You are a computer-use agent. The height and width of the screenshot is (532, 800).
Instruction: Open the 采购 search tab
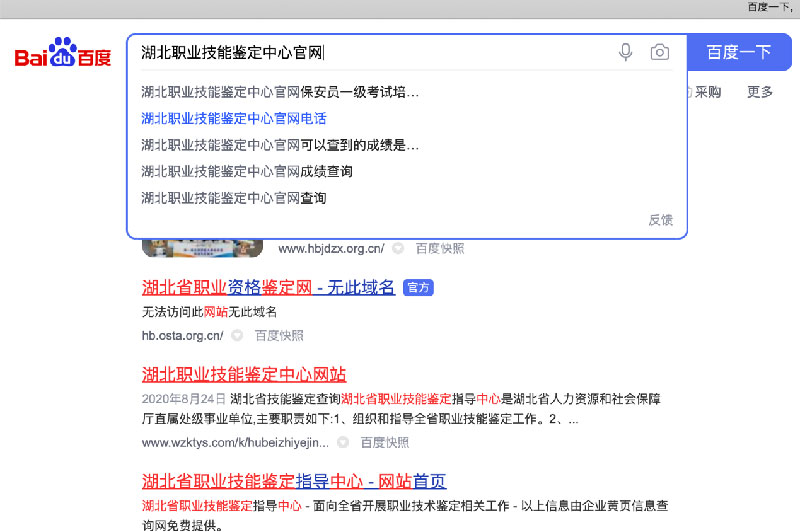[x=708, y=92]
